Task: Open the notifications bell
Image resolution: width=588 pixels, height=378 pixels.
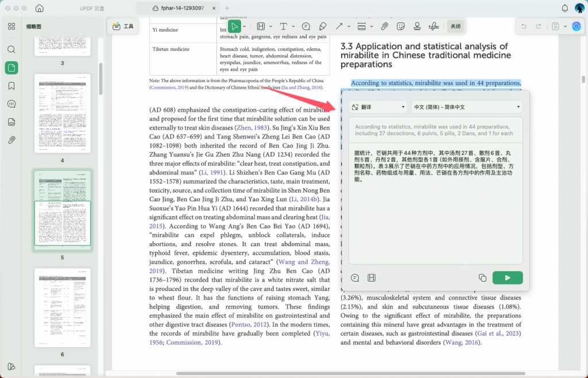Action: pyautogui.click(x=565, y=8)
